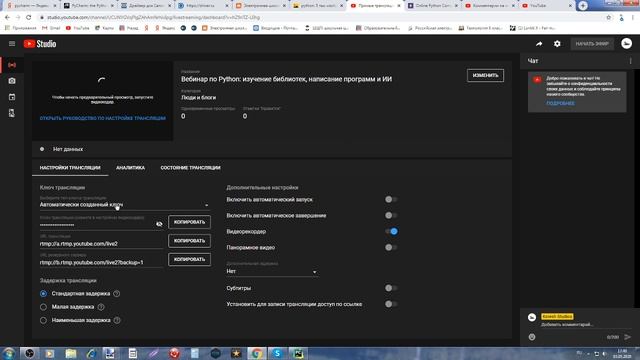
Task: Open additional delay dropdown showing Нет
Action: (x=272, y=271)
